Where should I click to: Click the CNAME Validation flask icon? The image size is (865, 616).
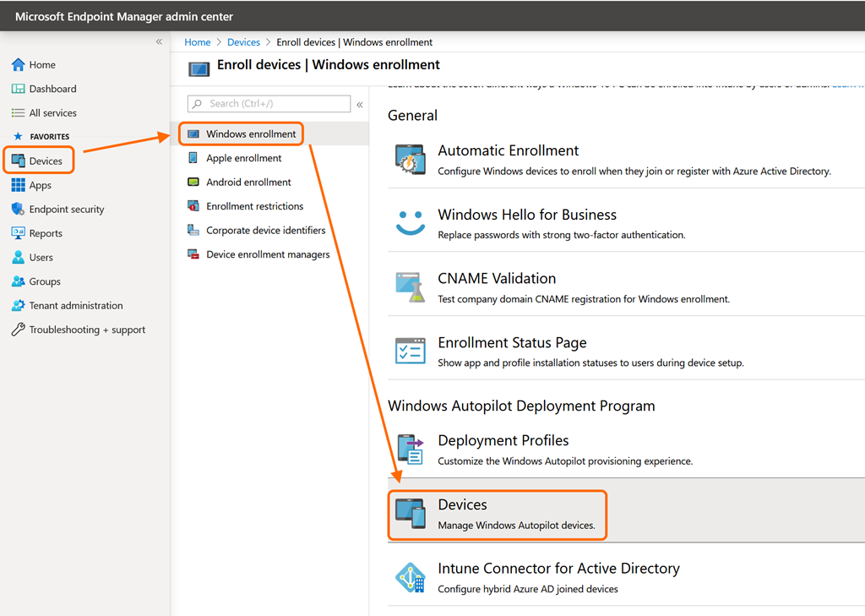click(411, 287)
